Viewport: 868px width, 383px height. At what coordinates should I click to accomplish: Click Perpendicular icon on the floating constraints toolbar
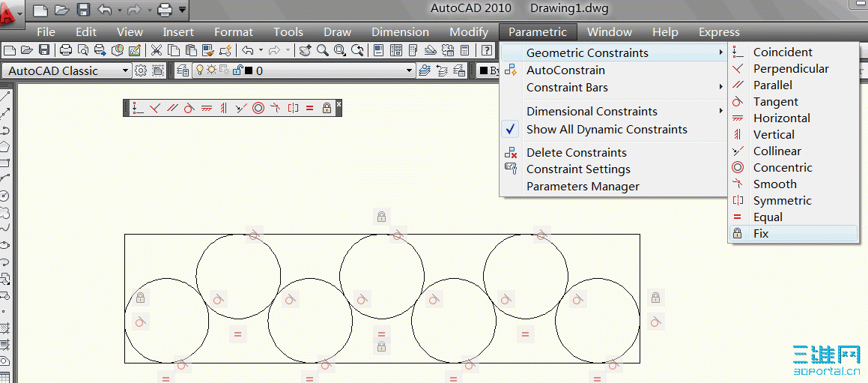click(x=154, y=108)
